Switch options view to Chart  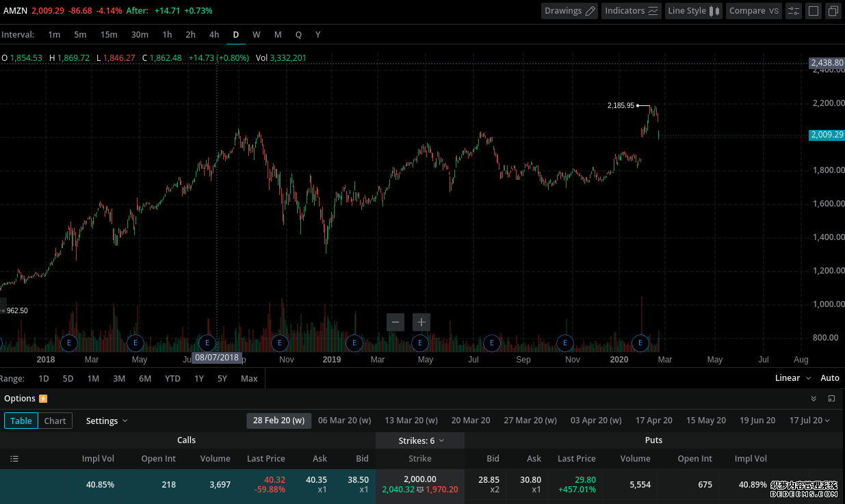(x=55, y=421)
